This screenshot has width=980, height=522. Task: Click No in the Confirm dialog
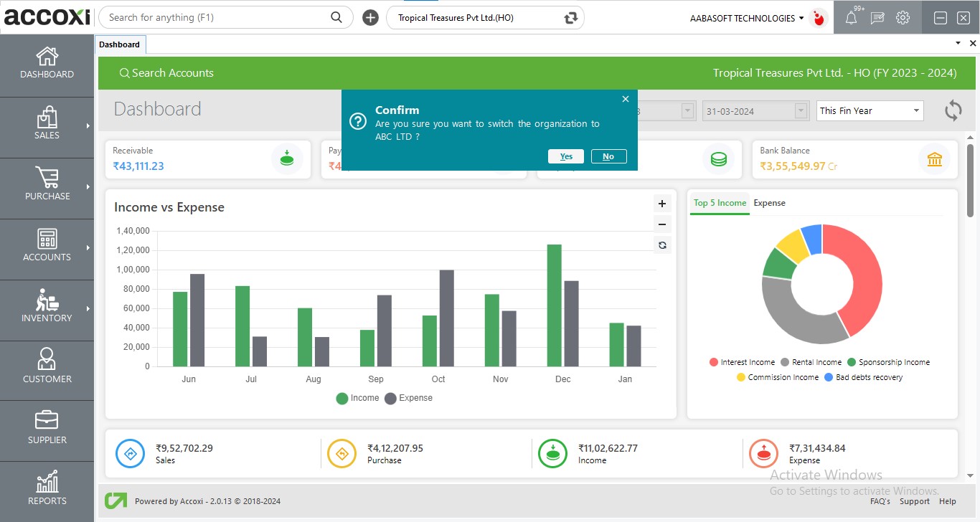click(x=608, y=156)
